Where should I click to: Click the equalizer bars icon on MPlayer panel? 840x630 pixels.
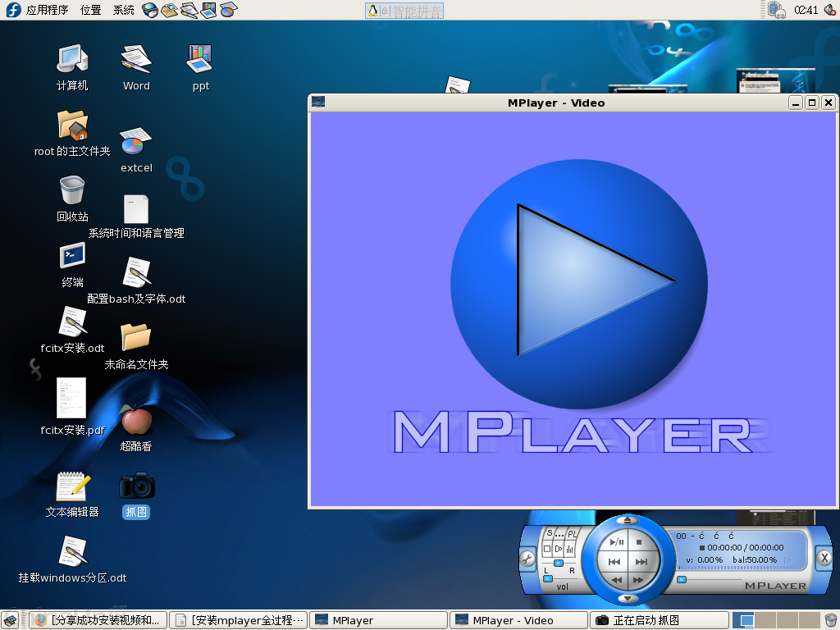click(x=570, y=548)
